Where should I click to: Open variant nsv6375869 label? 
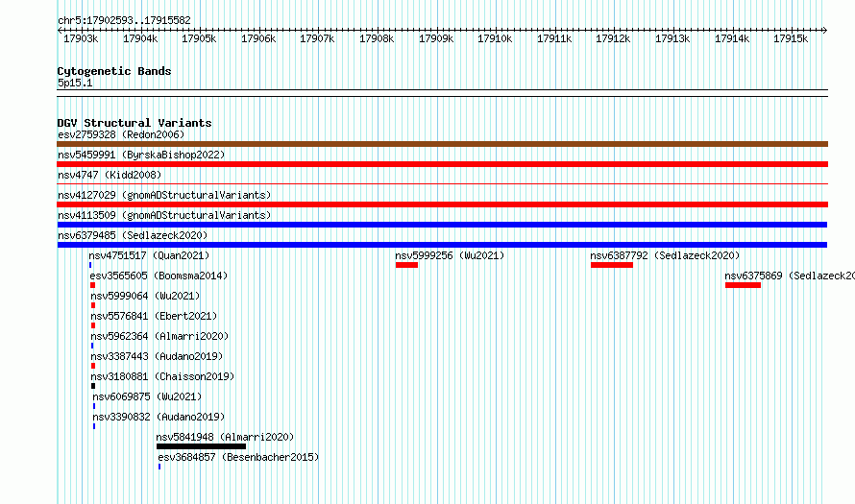click(x=789, y=276)
